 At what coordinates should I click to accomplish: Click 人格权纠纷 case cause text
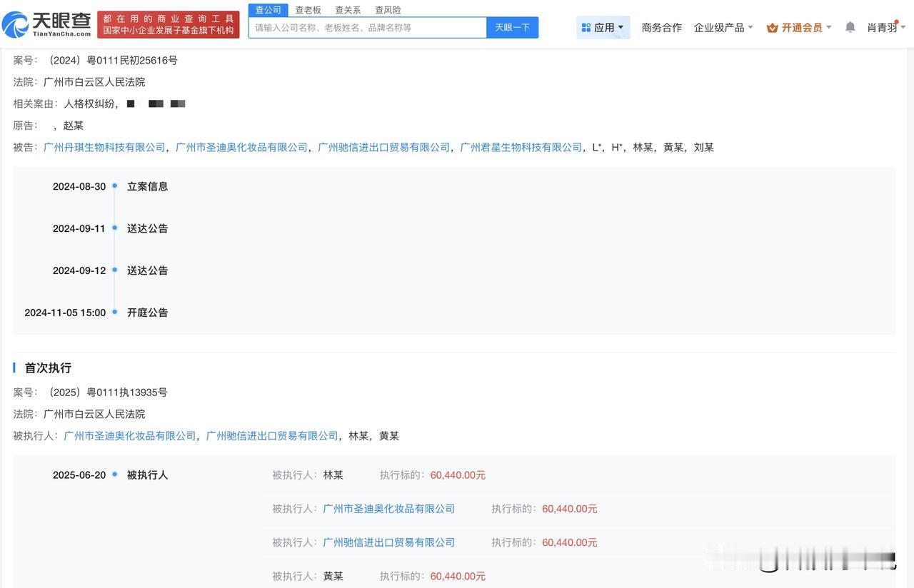[89, 103]
